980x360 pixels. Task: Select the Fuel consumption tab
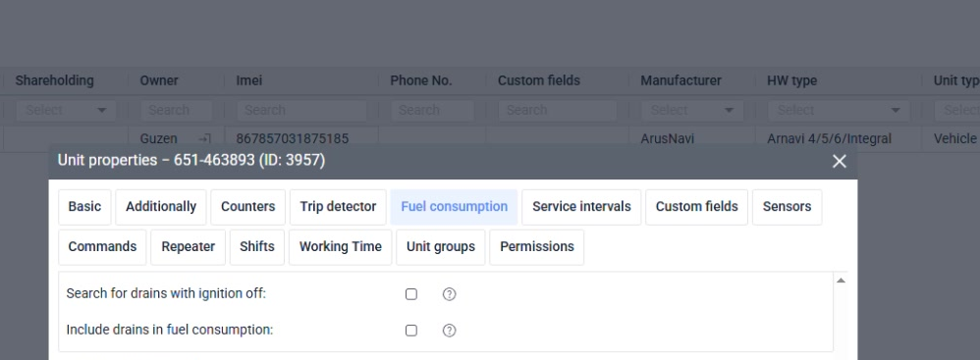[454, 207]
